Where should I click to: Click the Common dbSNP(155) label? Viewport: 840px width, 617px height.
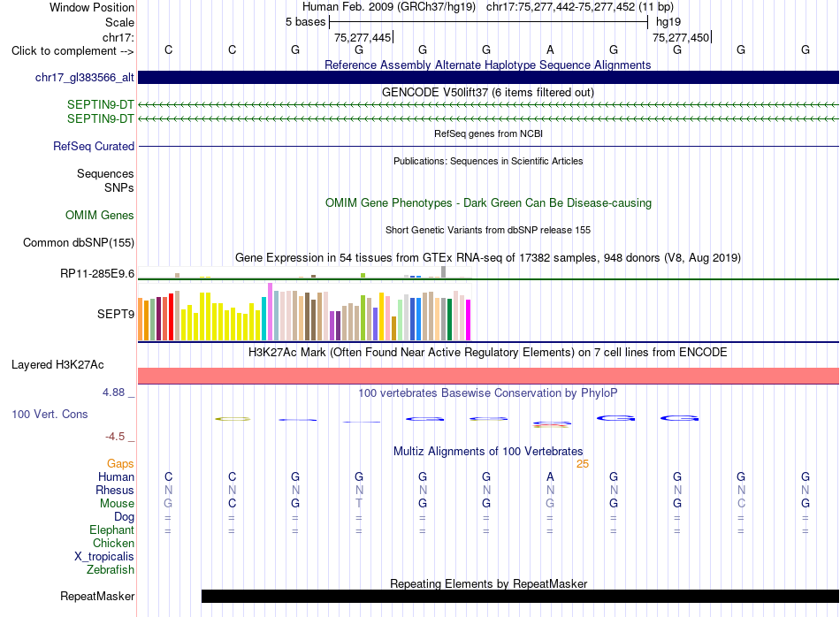[x=78, y=242]
